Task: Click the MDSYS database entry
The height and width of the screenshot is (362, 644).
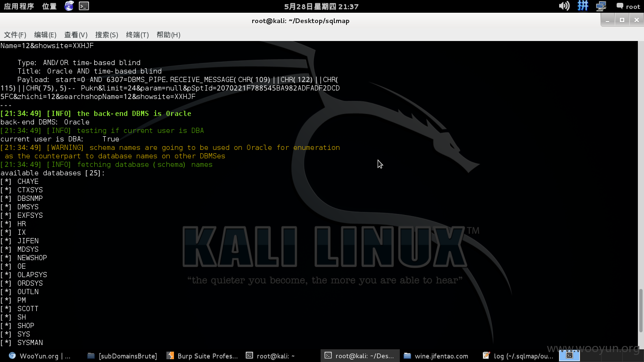Action: pos(19,249)
